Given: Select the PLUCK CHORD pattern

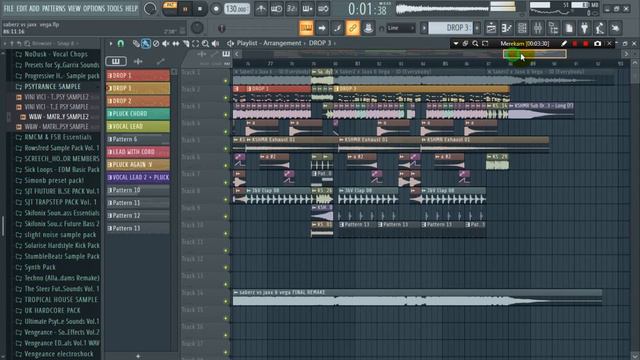Looking at the screenshot, I should coord(138,113).
